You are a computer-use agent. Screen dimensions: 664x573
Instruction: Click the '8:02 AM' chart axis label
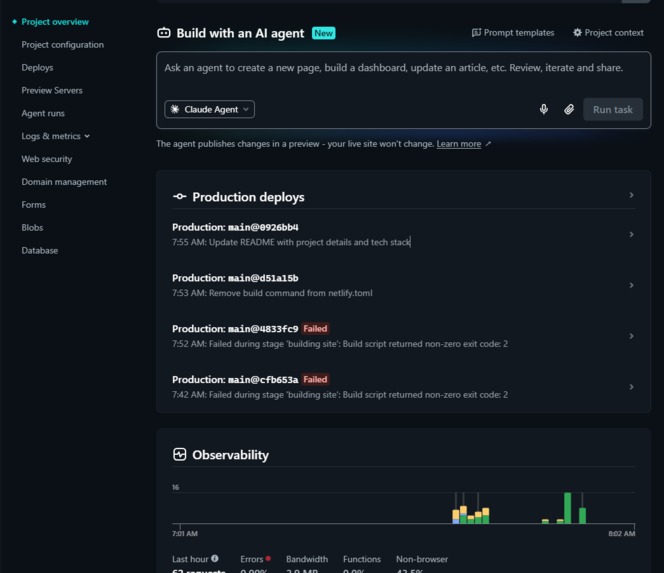622,534
